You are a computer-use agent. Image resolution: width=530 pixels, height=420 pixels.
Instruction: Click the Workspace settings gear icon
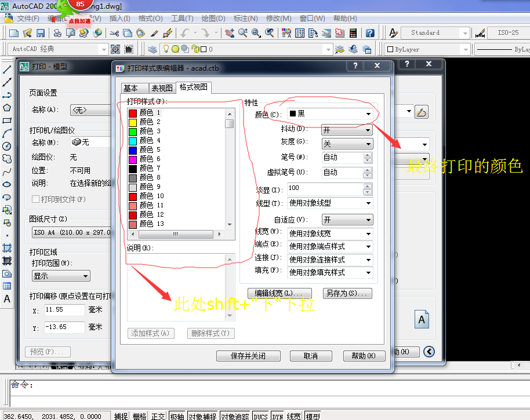tap(115, 49)
